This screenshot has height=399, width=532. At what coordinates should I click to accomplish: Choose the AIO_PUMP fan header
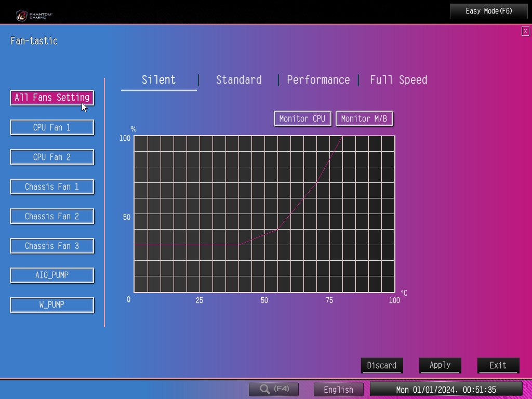[52, 275]
